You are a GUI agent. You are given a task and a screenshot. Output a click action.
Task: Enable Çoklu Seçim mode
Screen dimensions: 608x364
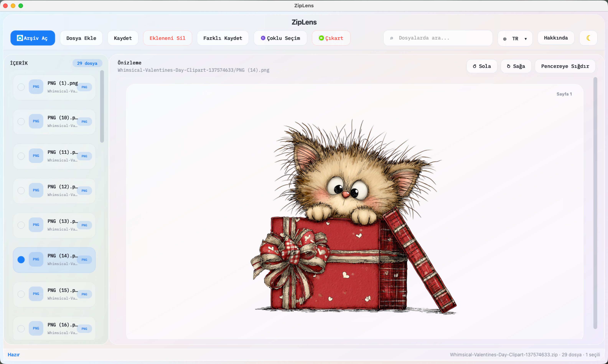[x=280, y=38]
